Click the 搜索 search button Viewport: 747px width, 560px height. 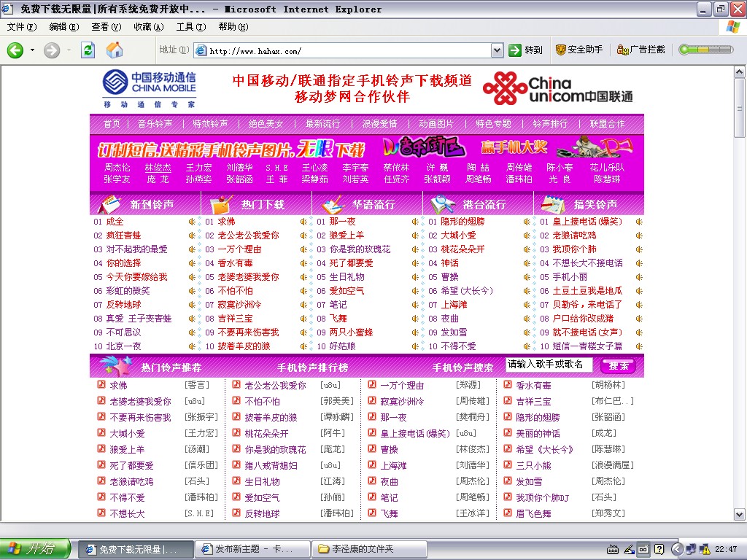619,366
